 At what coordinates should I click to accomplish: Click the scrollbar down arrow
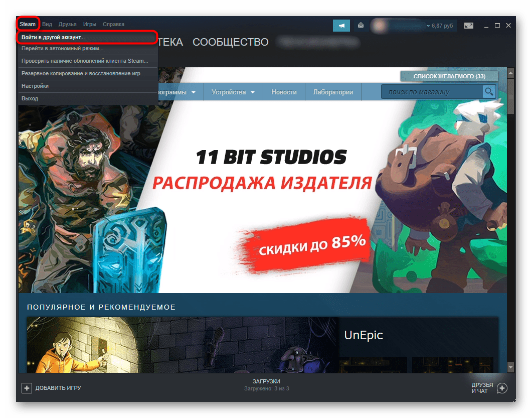[510, 368]
